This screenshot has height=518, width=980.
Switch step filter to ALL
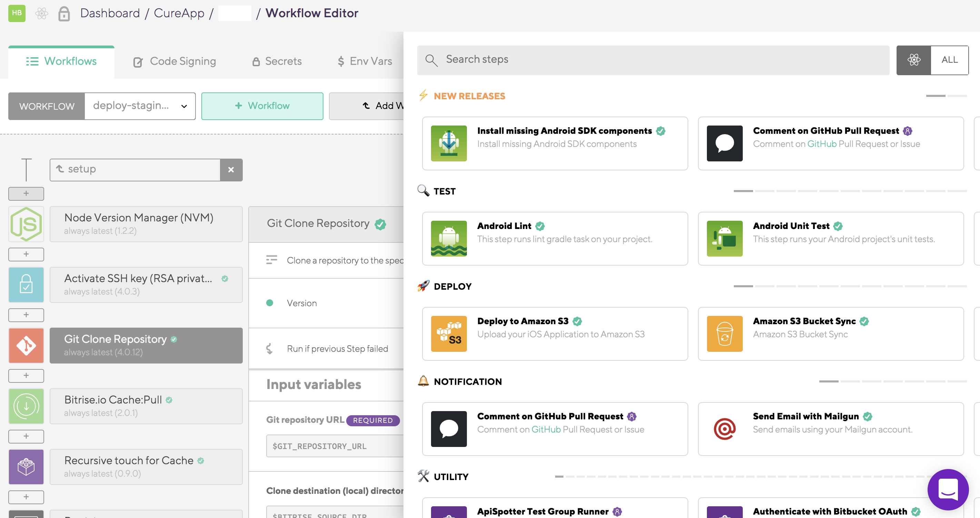(x=949, y=60)
